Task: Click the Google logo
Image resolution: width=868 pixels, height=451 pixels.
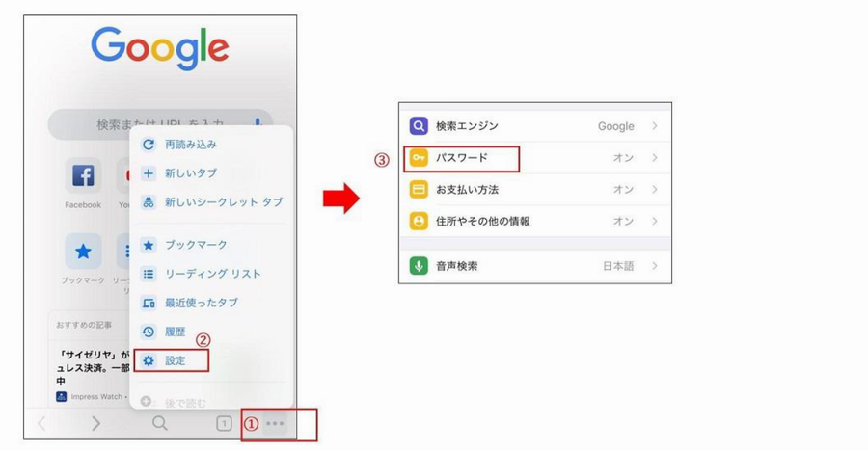Action: [x=160, y=47]
